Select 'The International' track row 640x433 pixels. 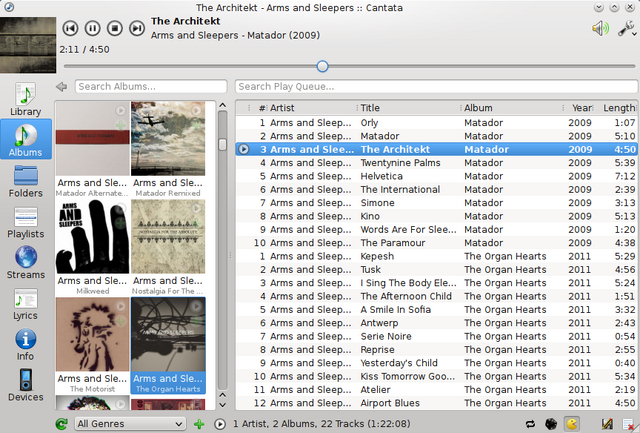436,189
